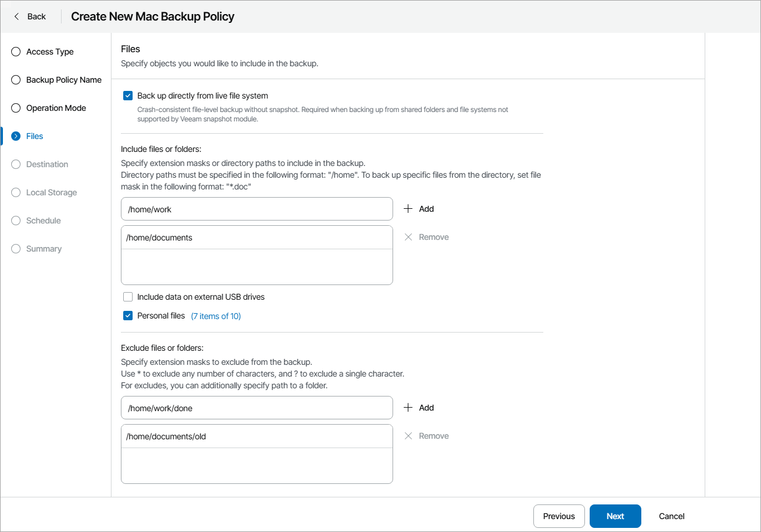The height and width of the screenshot is (532, 761).
Task: Open the Destination wizard step
Action: coord(47,164)
